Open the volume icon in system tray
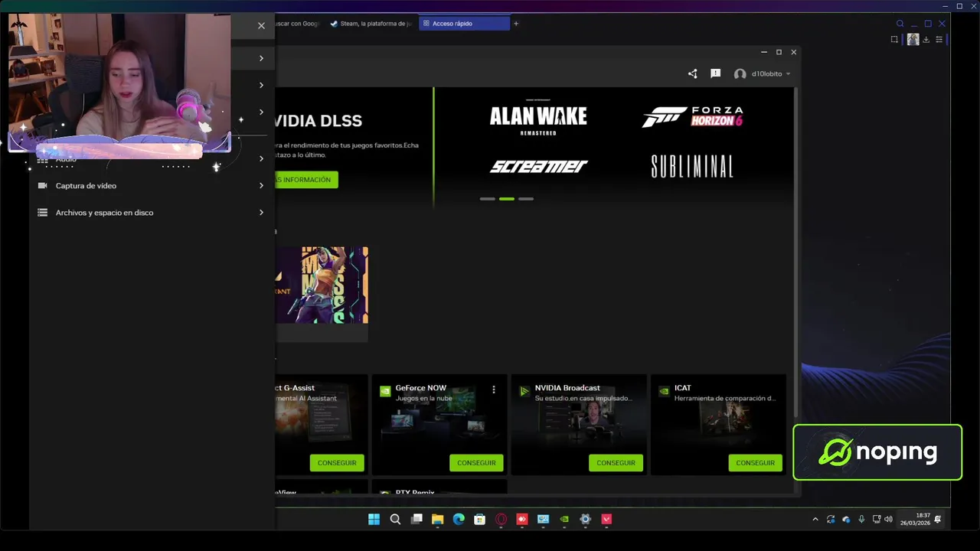Viewport: 980px width, 551px height. pos(887,520)
